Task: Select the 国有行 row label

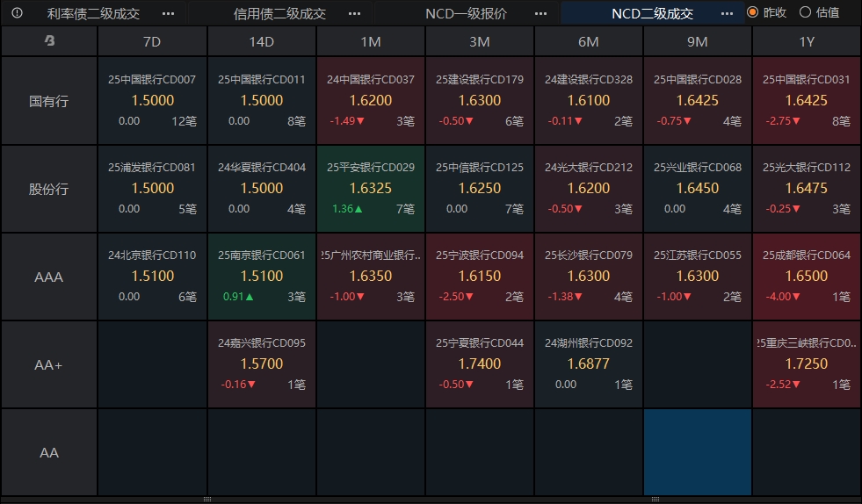Action: (49, 101)
